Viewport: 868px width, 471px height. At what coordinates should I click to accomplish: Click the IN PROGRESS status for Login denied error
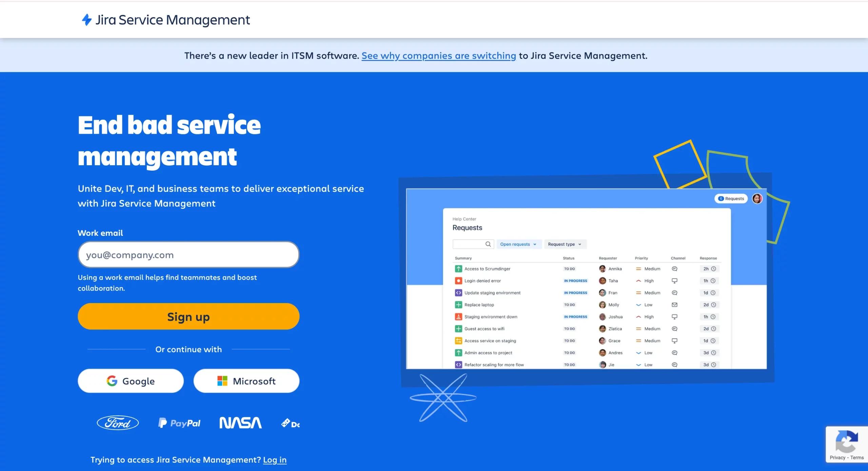pyautogui.click(x=575, y=281)
